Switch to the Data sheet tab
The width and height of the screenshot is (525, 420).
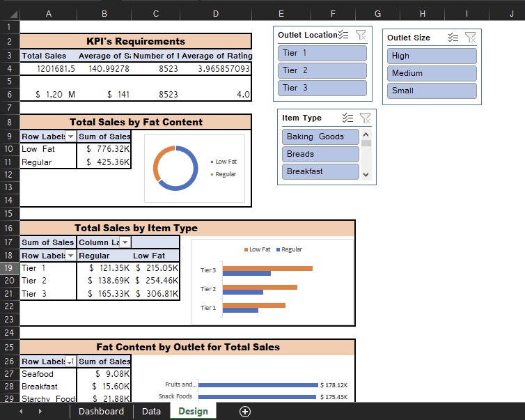(151, 412)
